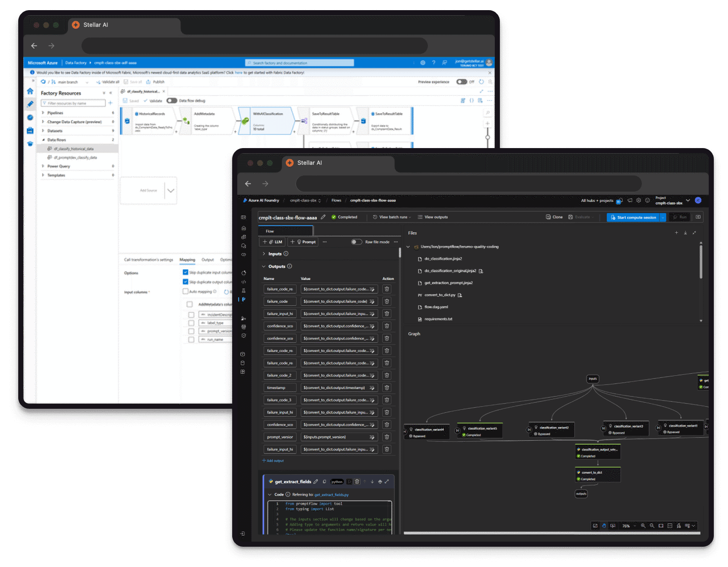Add an LLM node
The width and height of the screenshot is (728, 567).
point(273,242)
